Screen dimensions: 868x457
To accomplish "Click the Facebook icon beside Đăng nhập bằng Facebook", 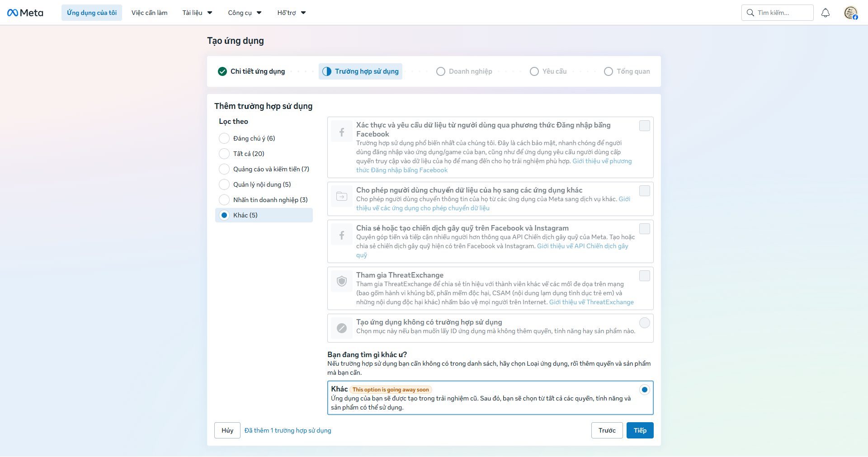I will [342, 132].
